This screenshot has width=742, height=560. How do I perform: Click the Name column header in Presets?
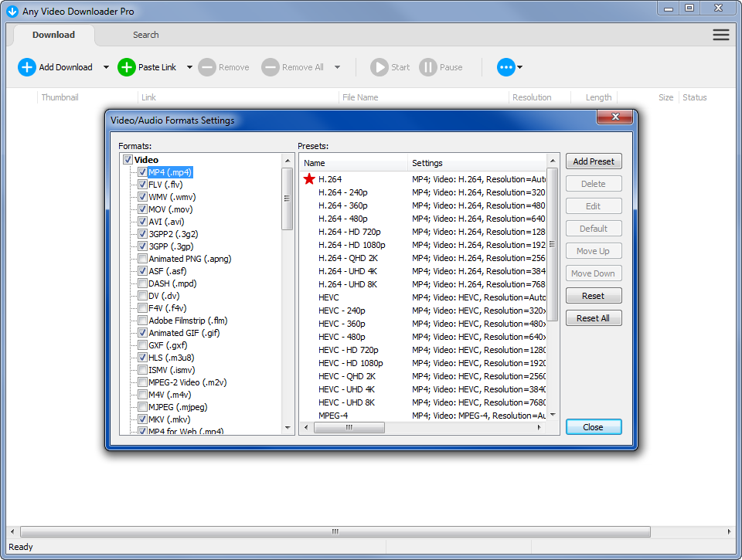pyautogui.click(x=354, y=163)
